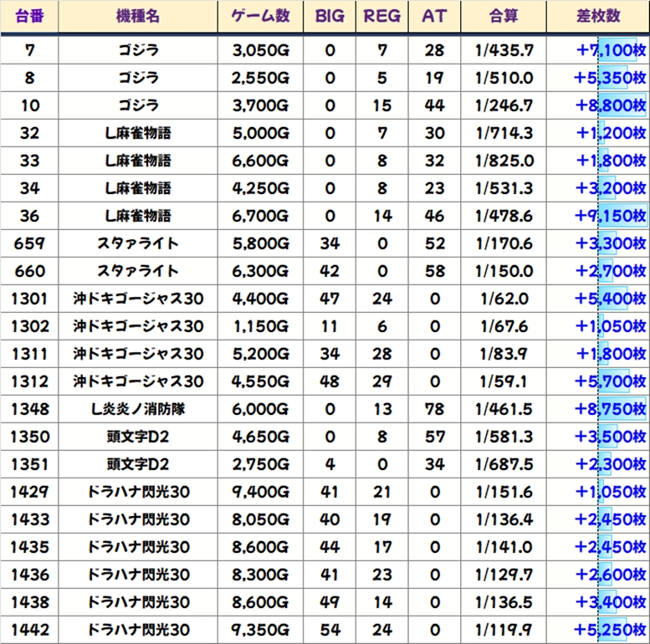Click L炎炎ノ消防隊 machine name
This screenshot has height=644, width=650.
click(x=138, y=409)
